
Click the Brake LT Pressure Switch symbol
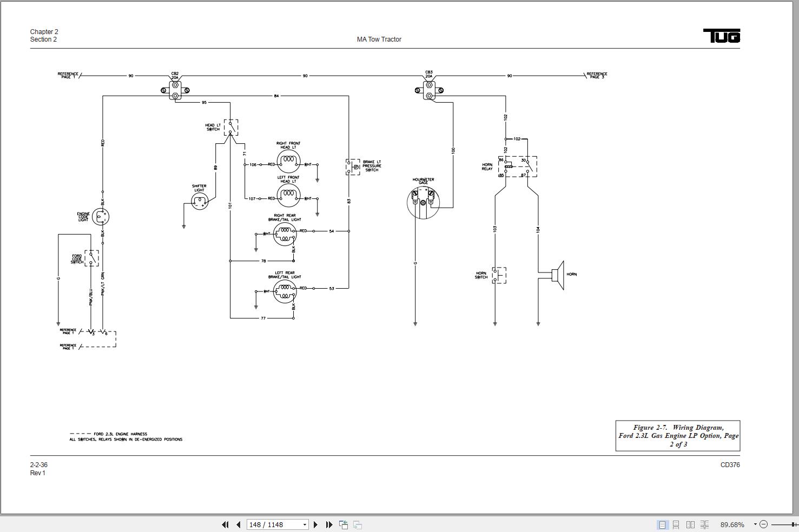click(353, 167)
